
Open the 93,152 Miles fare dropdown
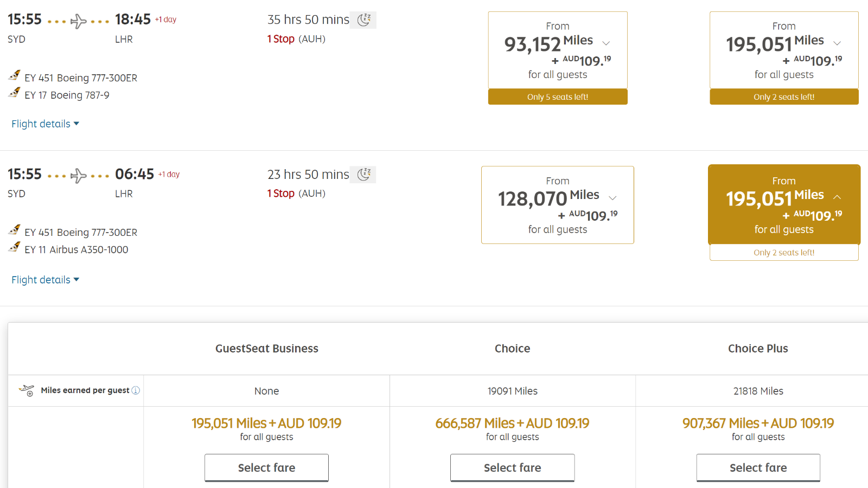pyautogui.click(x=606, y=43)
